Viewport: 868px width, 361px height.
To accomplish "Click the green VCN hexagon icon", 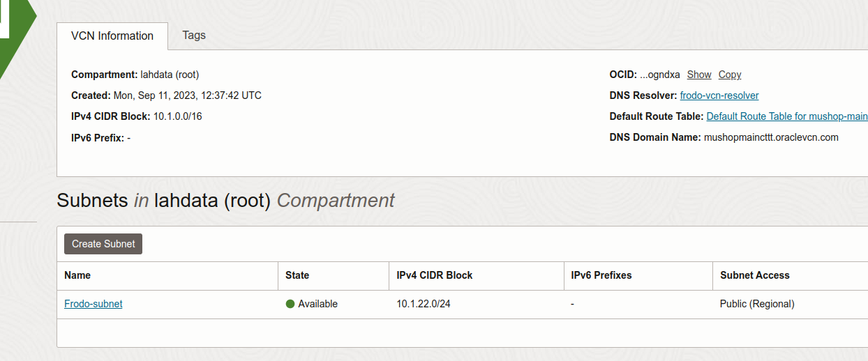I will coord(15,35).
